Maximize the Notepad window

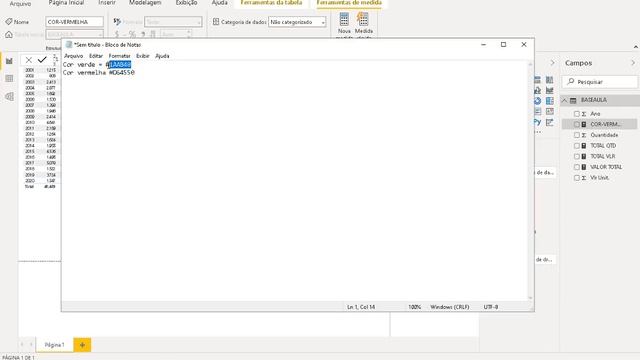(x=503, y=44)
